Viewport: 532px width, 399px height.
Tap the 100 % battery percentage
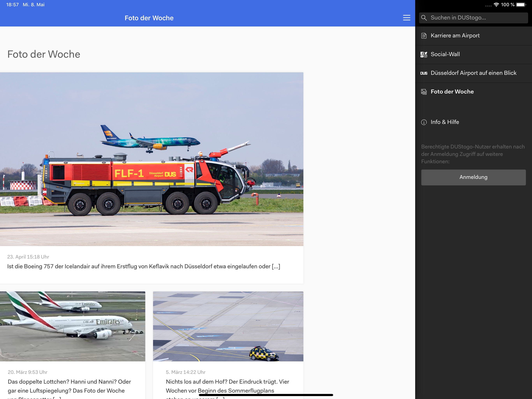508,4
